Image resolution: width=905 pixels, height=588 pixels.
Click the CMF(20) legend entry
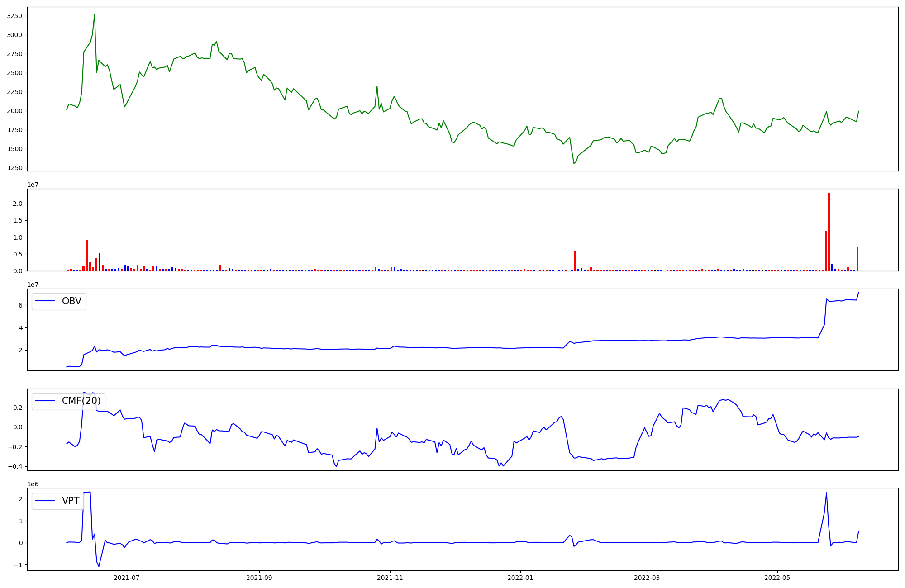coord(81,401)
